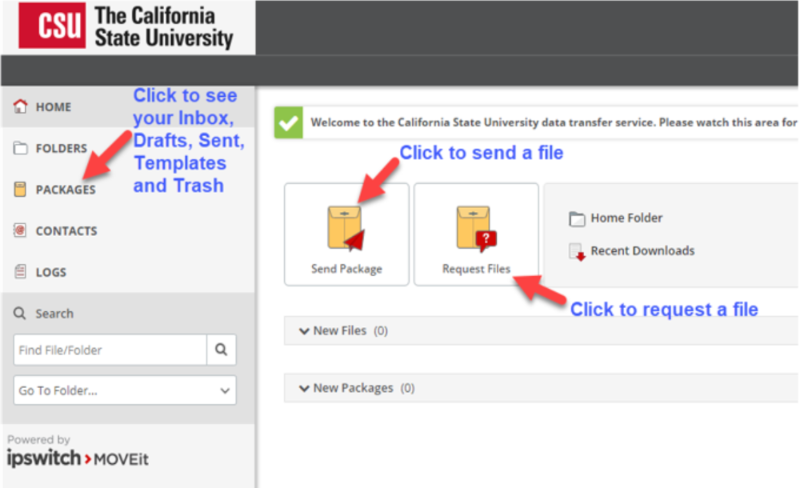The image size is (800, 488).
Task: Click the red arrow Recent Downloads icon
Action: coord(576,251)
